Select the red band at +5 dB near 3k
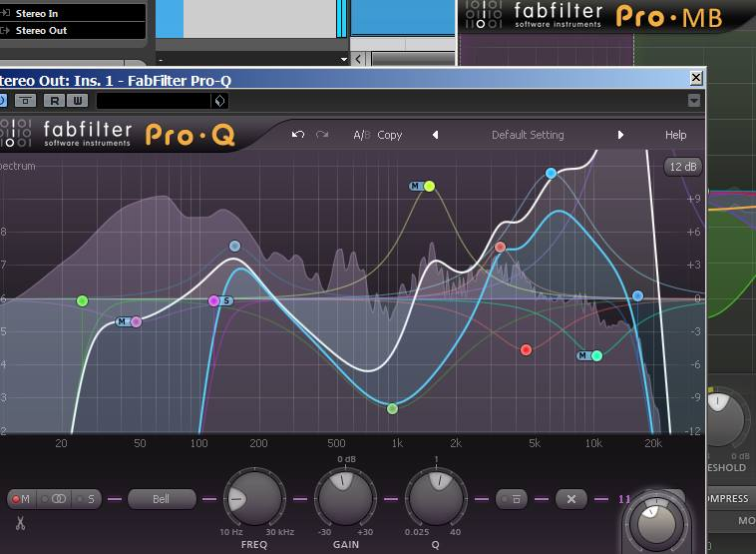The width and height of the screenshot is (756, 554). coord(500,248)
